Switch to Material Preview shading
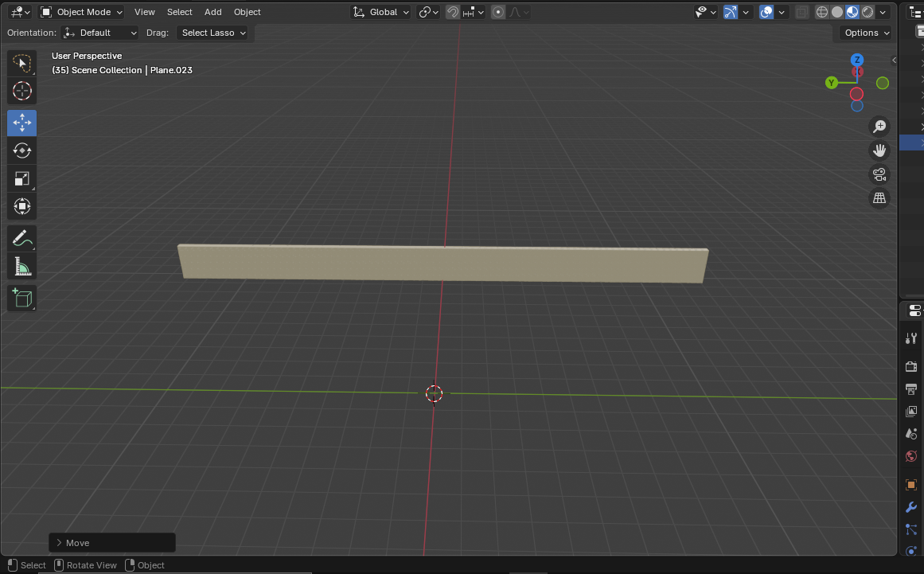Screen dimensions: 924x574 tap(852, 12)
